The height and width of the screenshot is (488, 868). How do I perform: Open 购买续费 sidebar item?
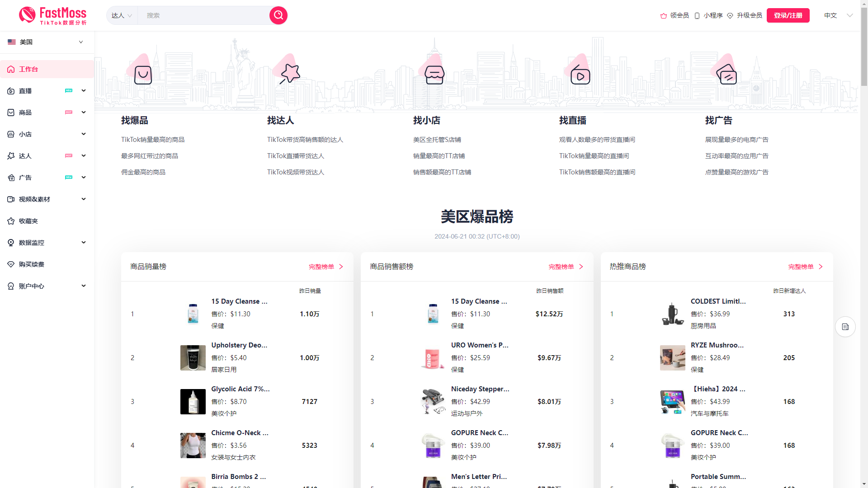pyautogui.click(x=31, y=264)
